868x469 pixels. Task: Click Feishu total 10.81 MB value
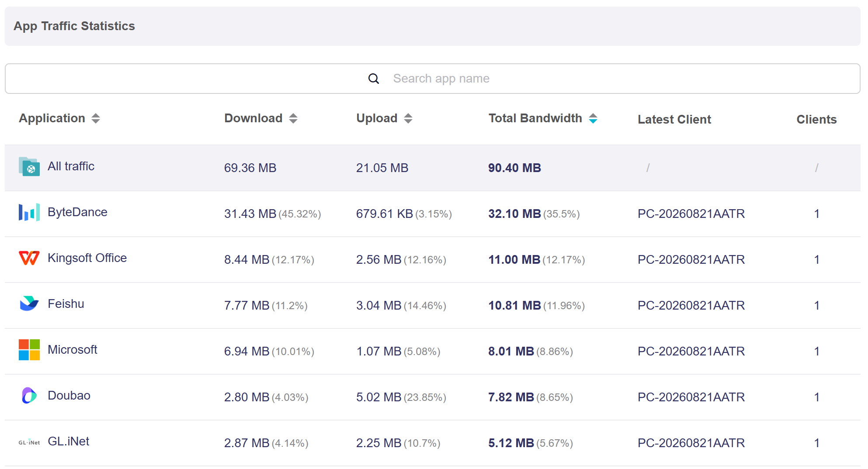click(x=515, y=306)
